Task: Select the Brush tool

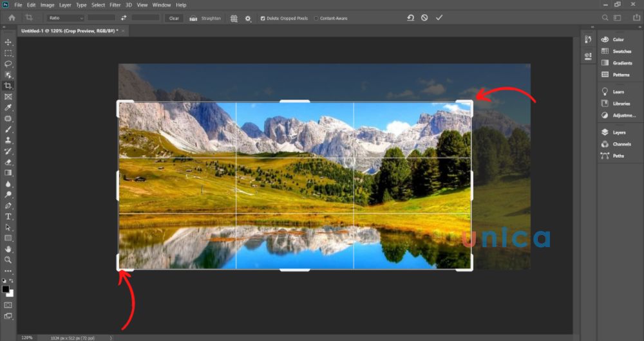Action: tap(8, 129)
